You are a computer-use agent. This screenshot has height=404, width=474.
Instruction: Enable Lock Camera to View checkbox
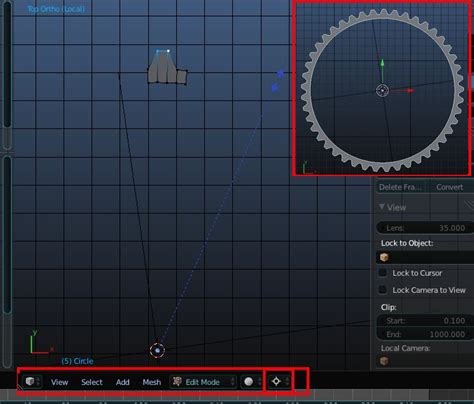click(383, 290)
